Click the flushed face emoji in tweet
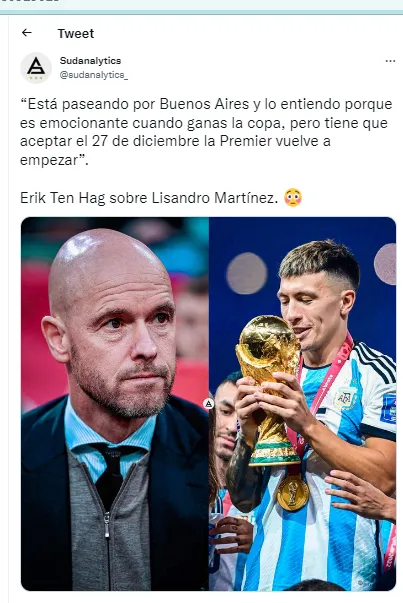 [293, 198]
